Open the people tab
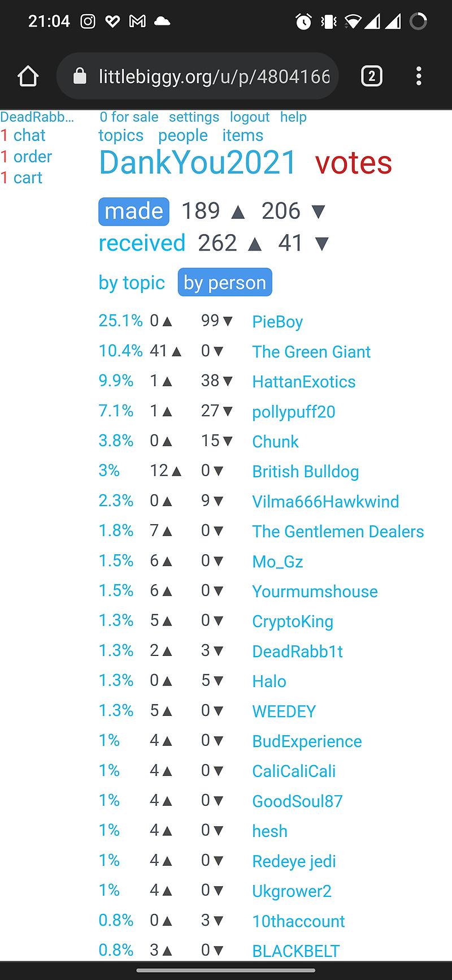This screenshot has height=980, width=452. (x=183, y=136)
